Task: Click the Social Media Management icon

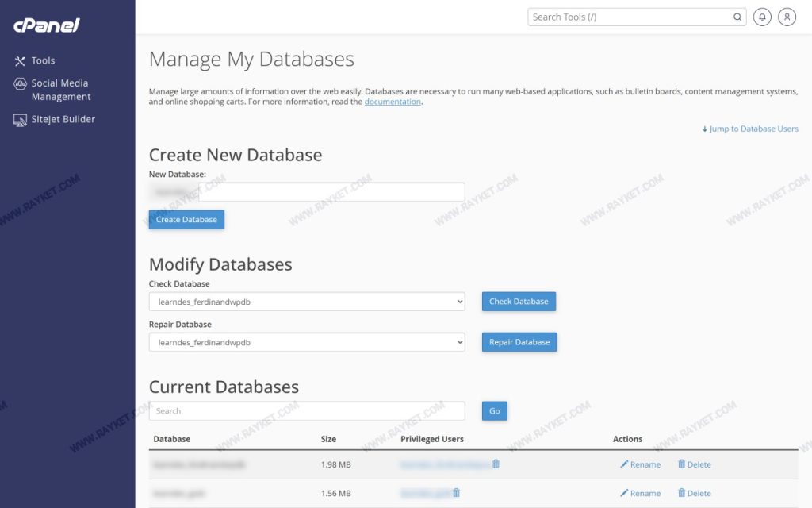Action: [x=20, y=83]
